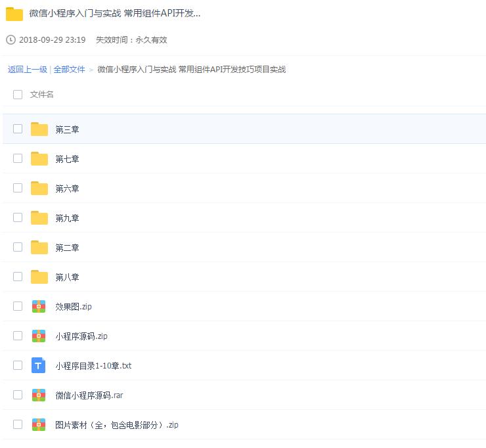Click the file name 效果图.zip
Image resolution: width=486 pixels, height=448 pixels.
(x=74, y=307)
